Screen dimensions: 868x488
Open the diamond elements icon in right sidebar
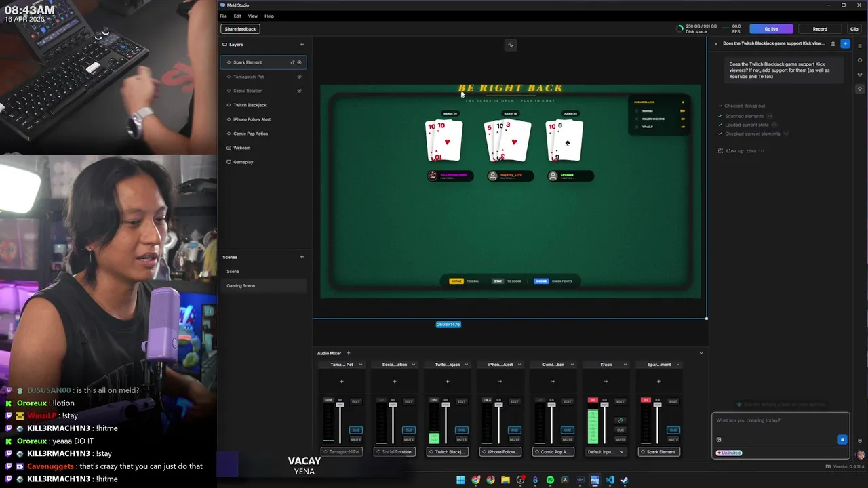pyautogui.click(x=860, y=89)
